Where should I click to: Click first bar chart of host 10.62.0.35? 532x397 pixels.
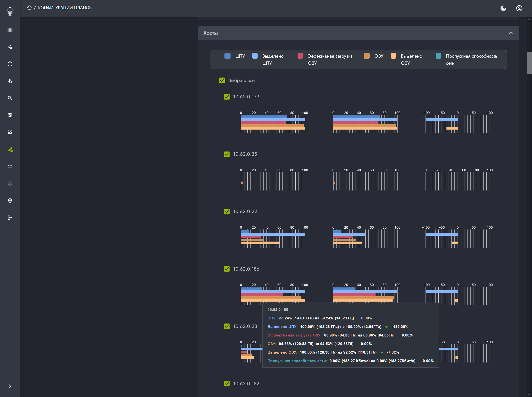(273, 180)
